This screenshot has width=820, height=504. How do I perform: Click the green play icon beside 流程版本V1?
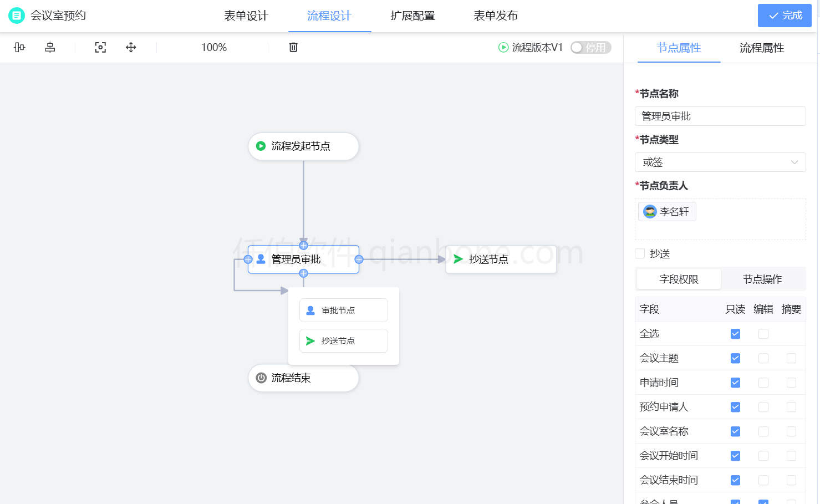(x=503, y=47)
